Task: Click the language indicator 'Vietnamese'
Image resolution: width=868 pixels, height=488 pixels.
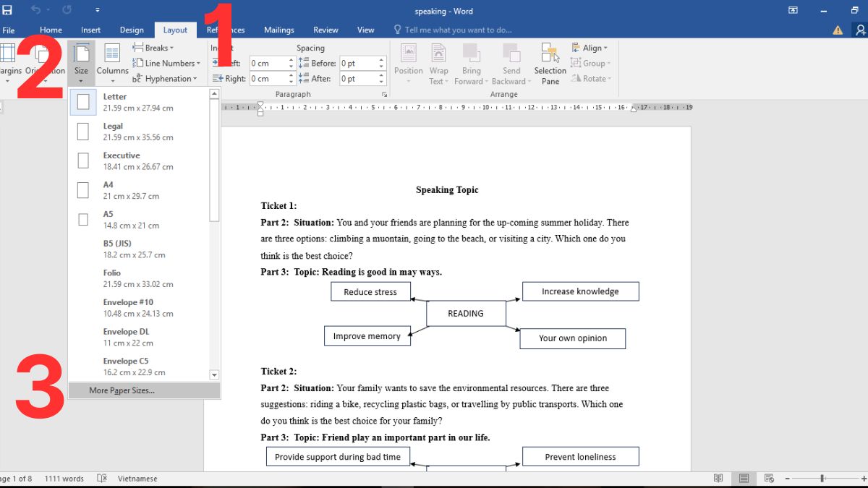Action: (x=137, y=479)
